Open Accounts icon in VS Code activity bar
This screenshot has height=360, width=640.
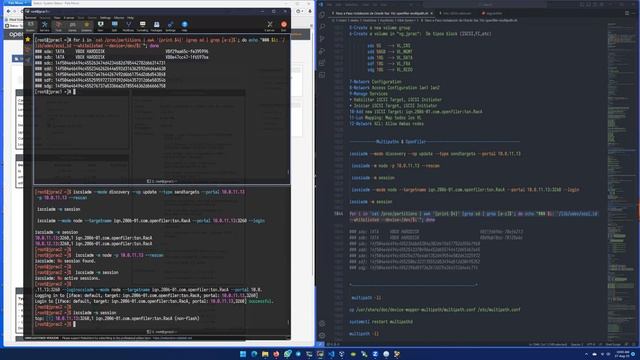pos(322,323)
